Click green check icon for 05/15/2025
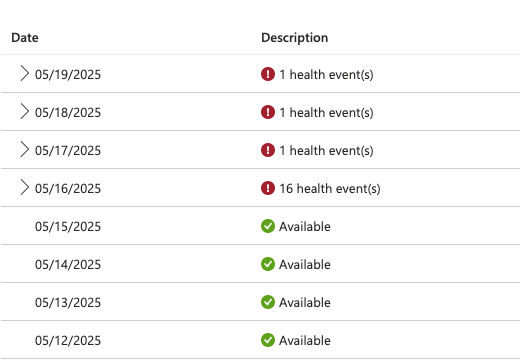520x364 pixels. (x=268, y=226)
